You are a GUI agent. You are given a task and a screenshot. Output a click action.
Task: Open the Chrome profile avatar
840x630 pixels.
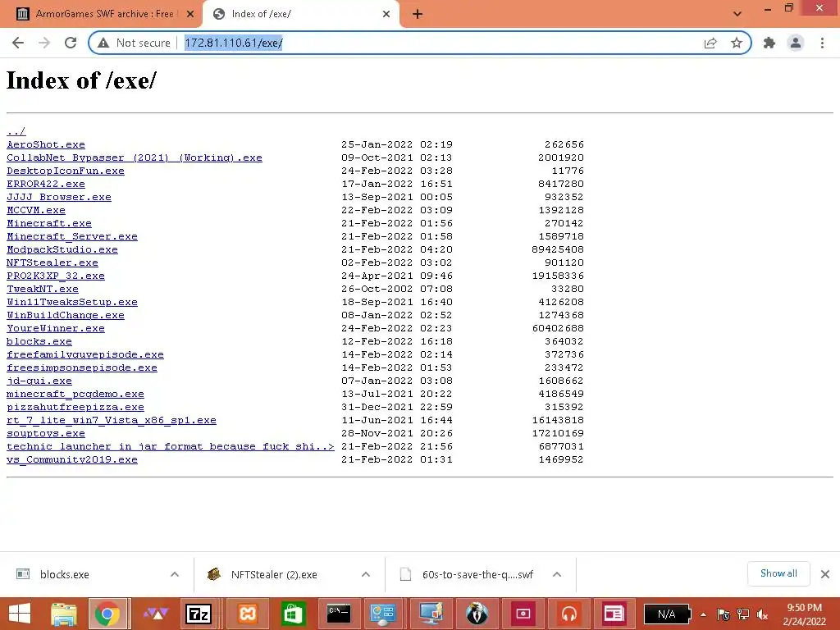796,43
